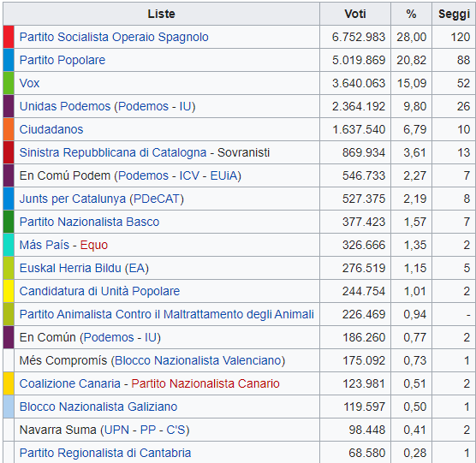Open the Más País link
The image size is (476, 463).
pyautogui.click(x=45, y=245)
